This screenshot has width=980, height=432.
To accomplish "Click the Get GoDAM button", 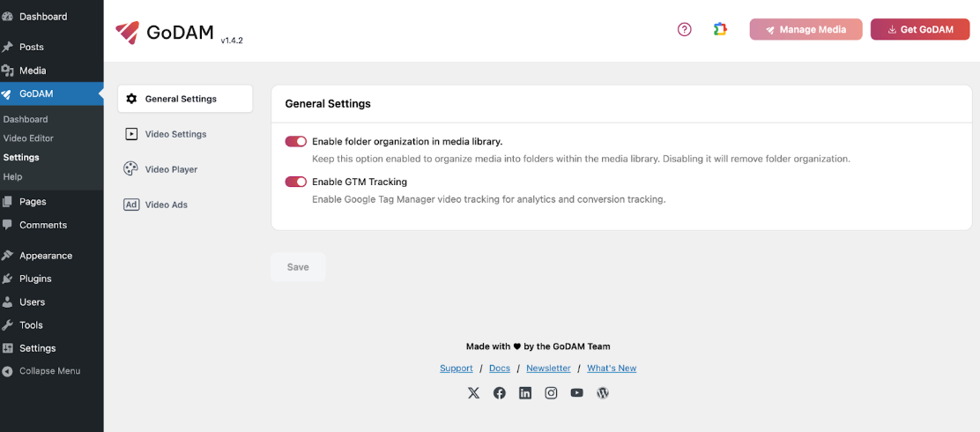I will 919,29.
